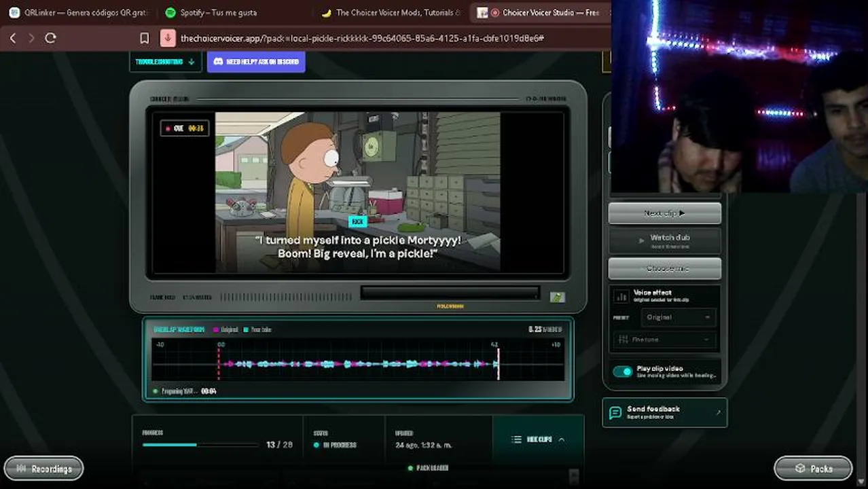Click the red dashed start marker on waveform
Viewport: 868px width, 489px height.
click(219, 364)
